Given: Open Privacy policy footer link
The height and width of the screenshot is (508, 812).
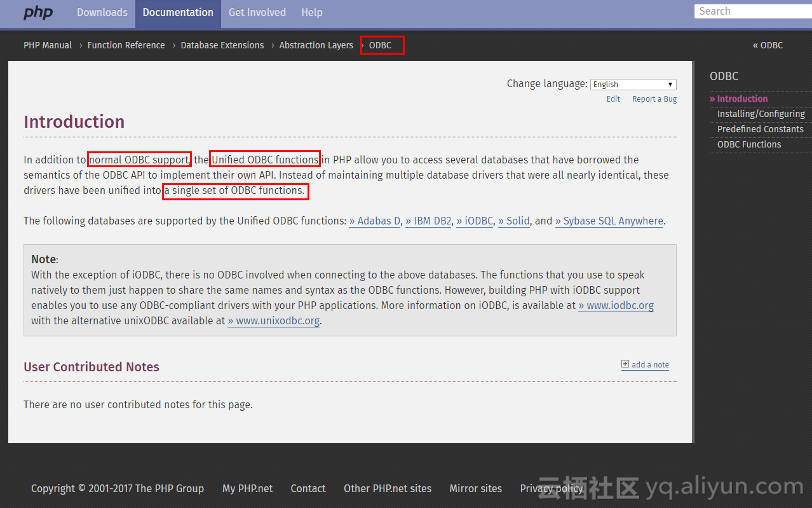Looking at the screenshot, I should pyautogui.click(x=551, y=489).
